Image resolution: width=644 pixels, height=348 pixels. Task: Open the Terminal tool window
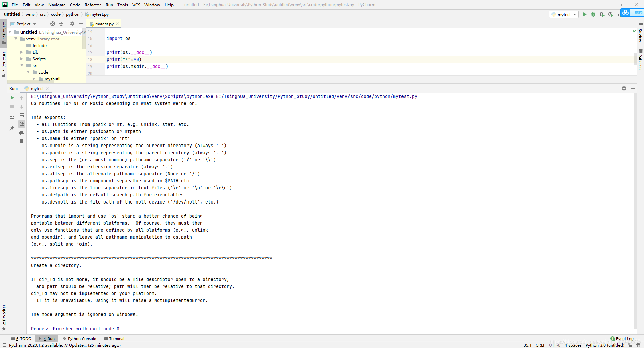click(x=114, y=339)
